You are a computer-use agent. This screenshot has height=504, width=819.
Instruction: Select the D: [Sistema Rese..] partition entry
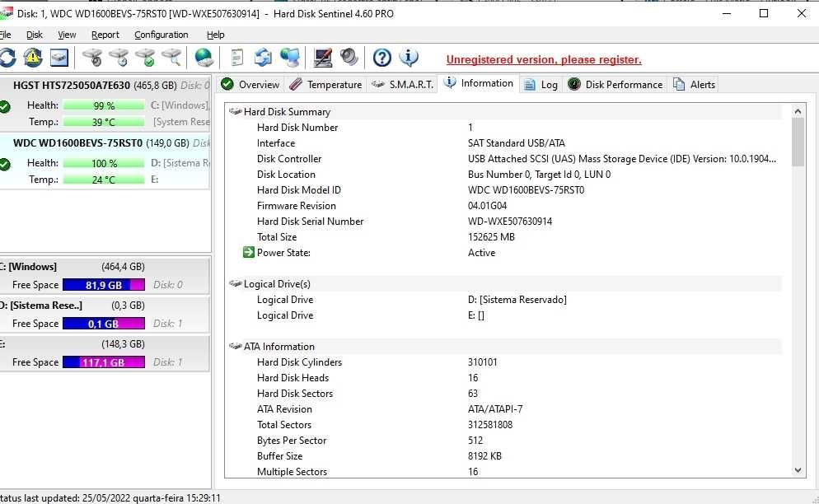point(105,315)
